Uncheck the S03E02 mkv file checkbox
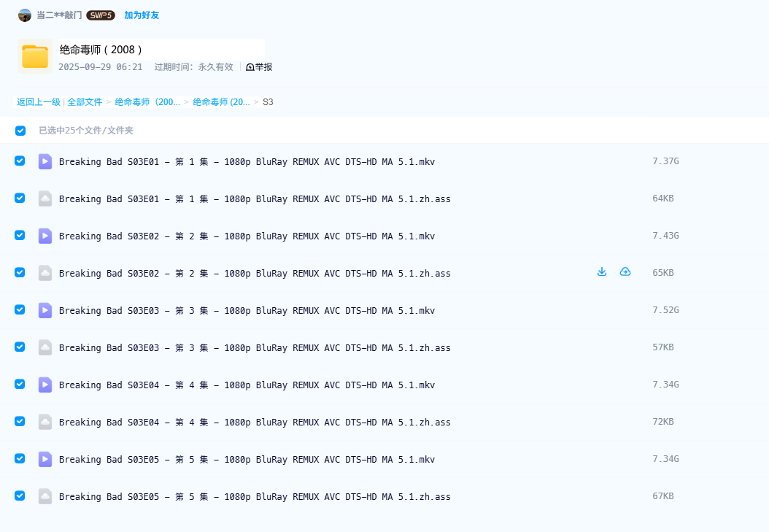 (x=20, y=236)
